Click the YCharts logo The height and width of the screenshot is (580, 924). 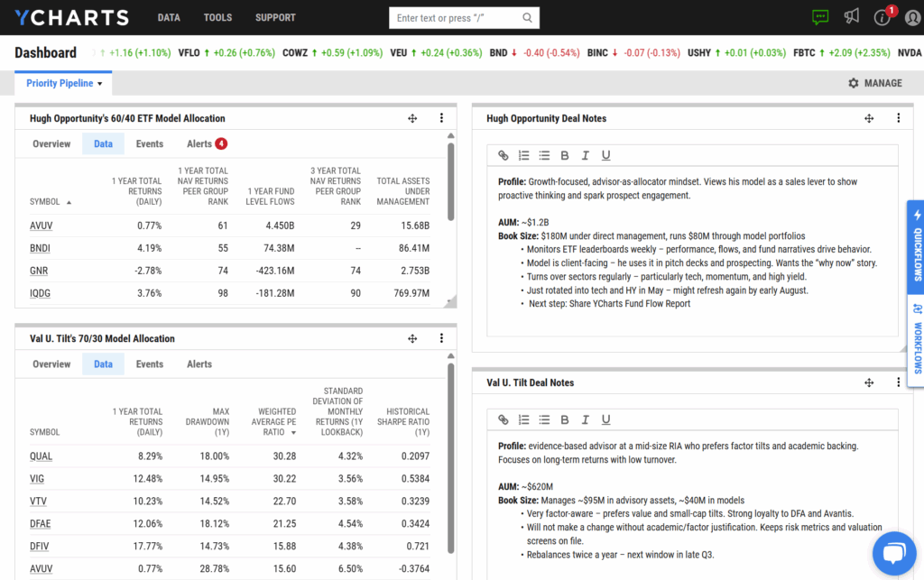point(71,18)
